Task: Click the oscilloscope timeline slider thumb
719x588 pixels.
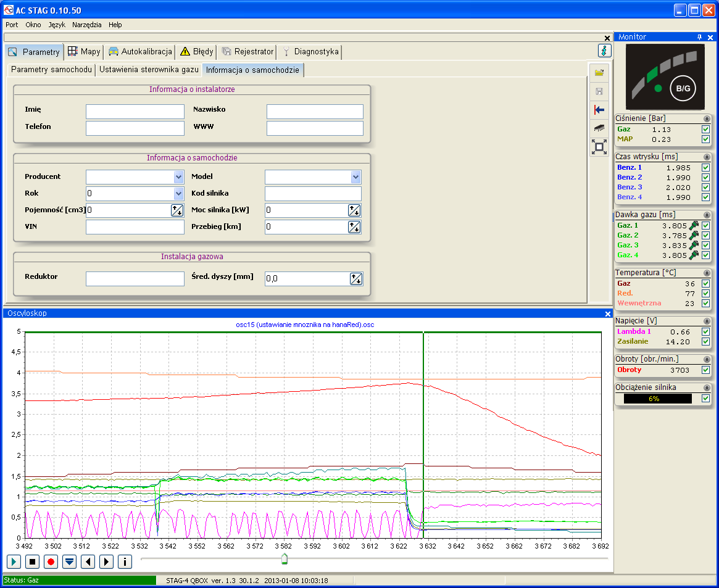Action: pyautogui.click(x=285, y=558)
